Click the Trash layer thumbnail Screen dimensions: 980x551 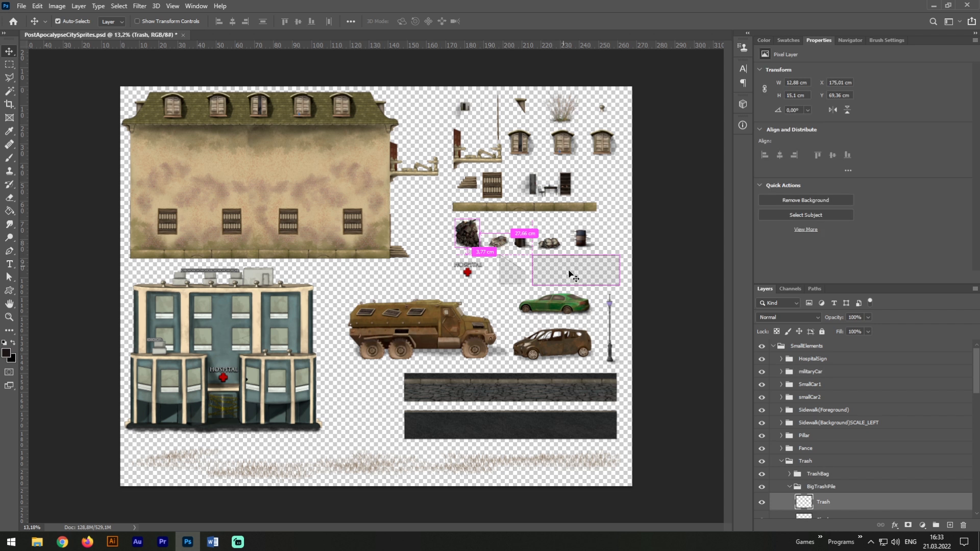[804, 502]
